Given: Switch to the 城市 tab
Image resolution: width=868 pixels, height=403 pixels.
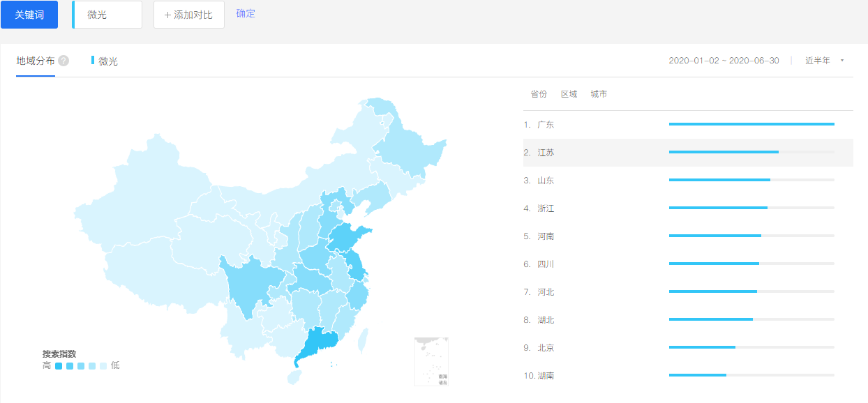Looking at the screenshot, I should coord(599,94).
